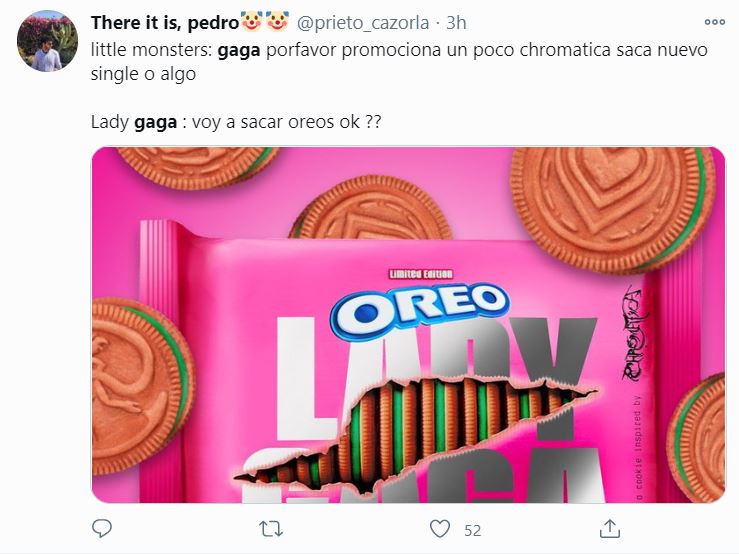Retweet this Lady Gaga Oreo tweet
Screen dimensions: 739x554
tap(271, 529)
